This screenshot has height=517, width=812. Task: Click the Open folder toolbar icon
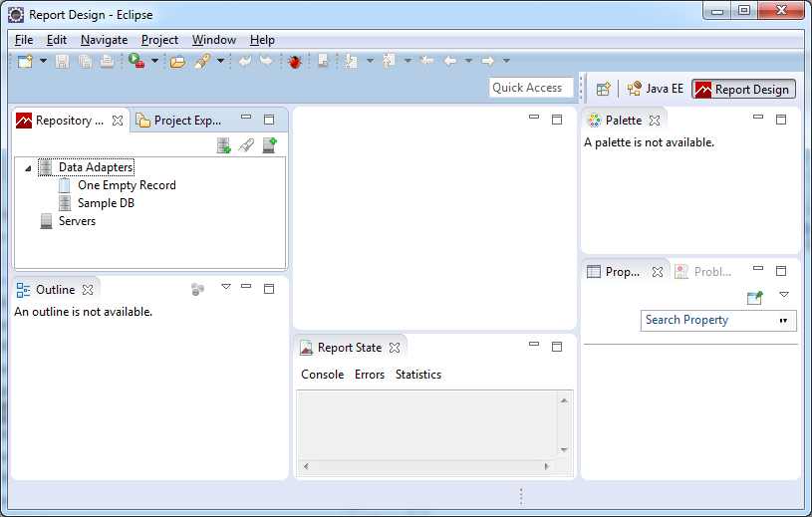click(177, 62)
